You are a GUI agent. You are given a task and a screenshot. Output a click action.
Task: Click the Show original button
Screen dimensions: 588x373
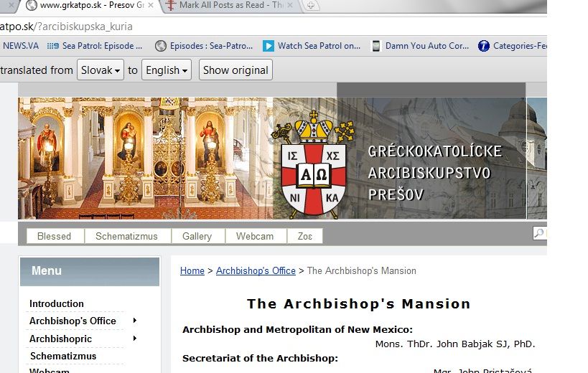235,70
